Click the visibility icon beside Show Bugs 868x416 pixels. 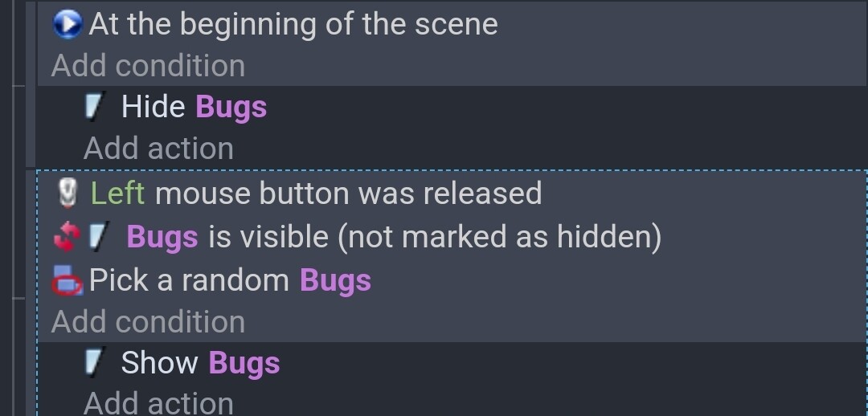pyautogui.click(x=95, y=363)
